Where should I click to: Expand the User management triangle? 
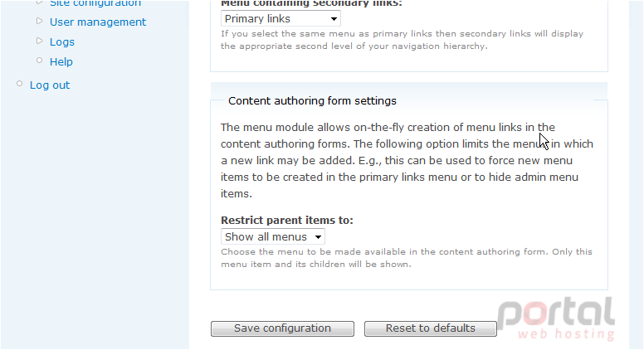coord(40,21)
